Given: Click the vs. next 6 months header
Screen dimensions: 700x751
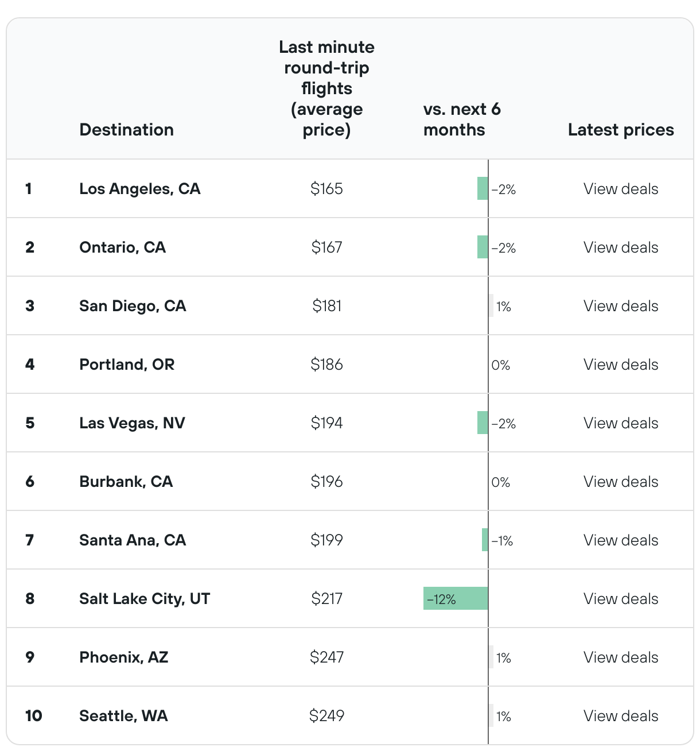Looking at the screenshot, I should point(462,119).
